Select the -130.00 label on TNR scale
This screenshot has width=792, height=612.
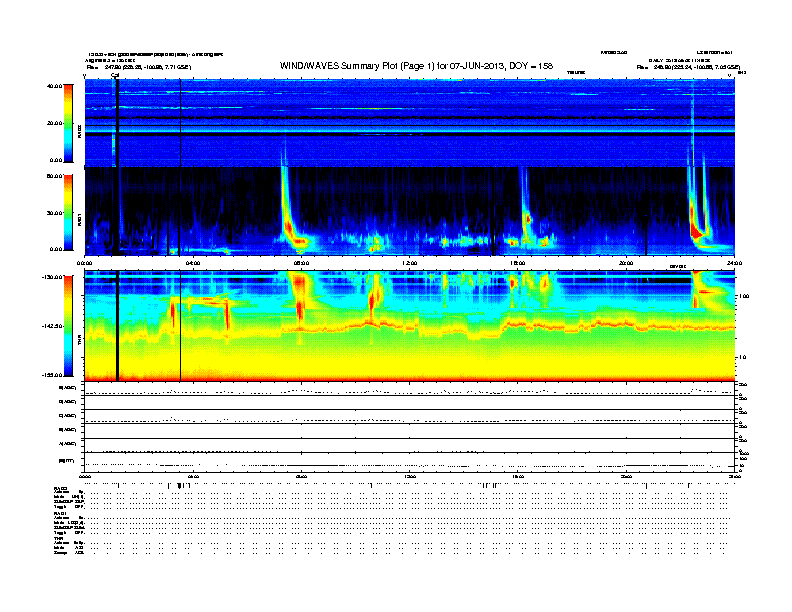pos(52,277)
